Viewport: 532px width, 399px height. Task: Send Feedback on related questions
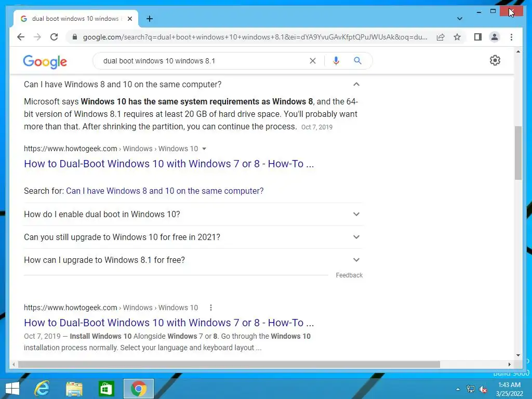point(349,275)
